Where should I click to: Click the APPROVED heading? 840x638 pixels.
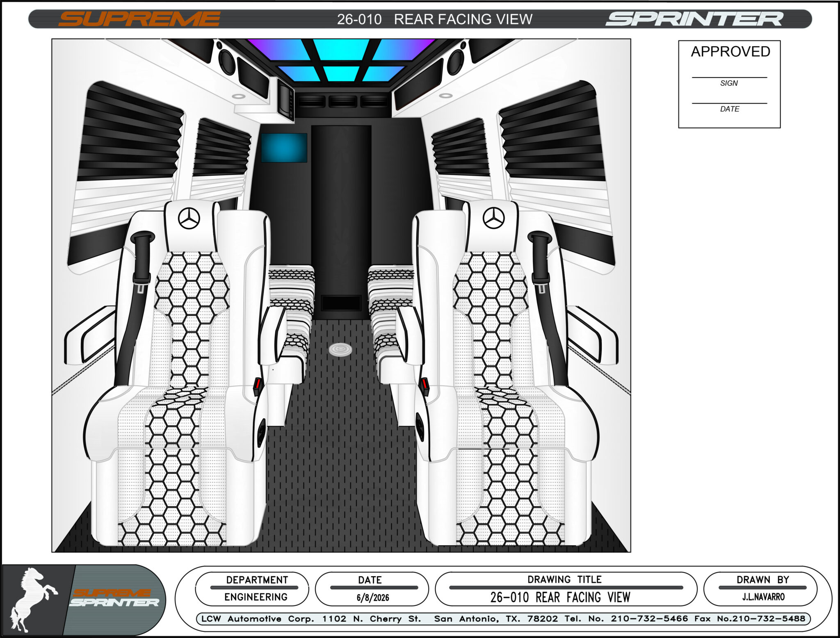click(x=730, y=52)
